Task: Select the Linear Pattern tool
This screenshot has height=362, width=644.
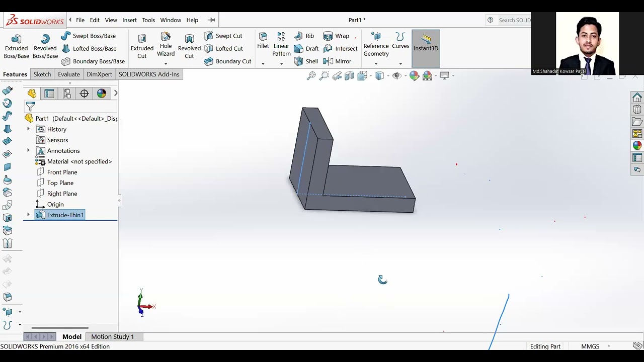Action: pyautogui.click(x=281, y=44)
